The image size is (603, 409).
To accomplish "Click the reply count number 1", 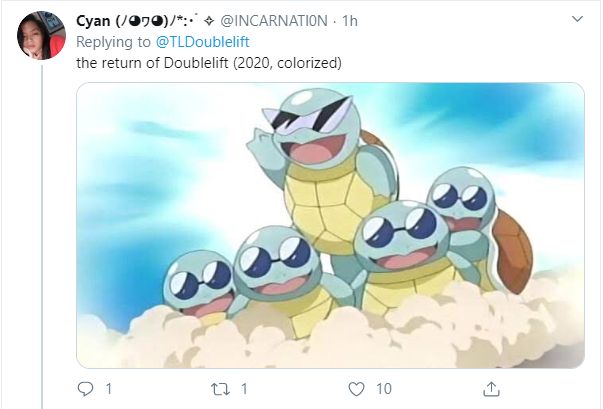I will pyautogui.click(x=108, y=388).
